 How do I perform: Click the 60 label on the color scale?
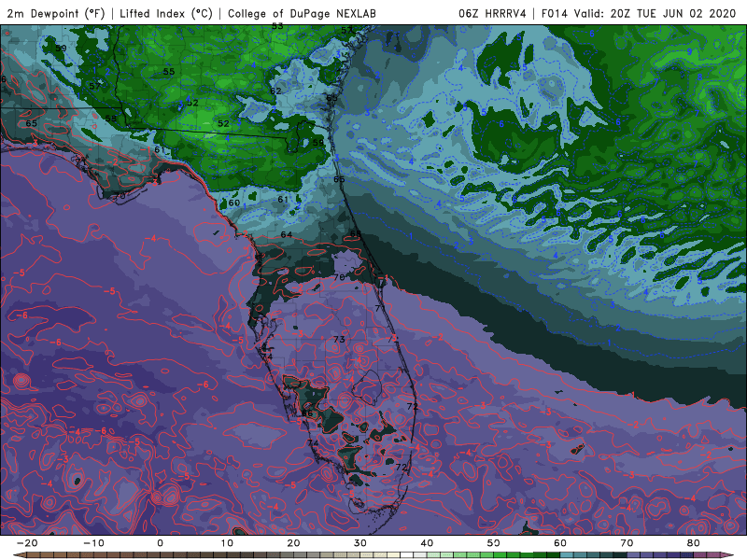(560, 543)
